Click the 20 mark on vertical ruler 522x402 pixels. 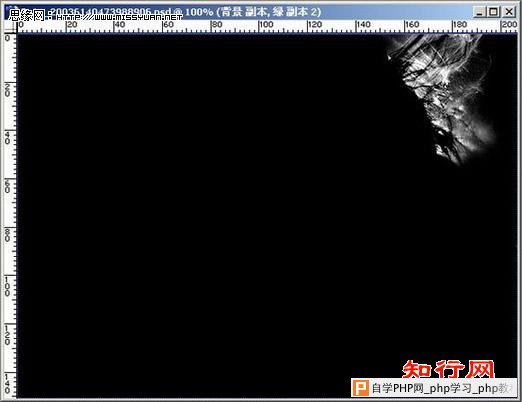[7, 90]
